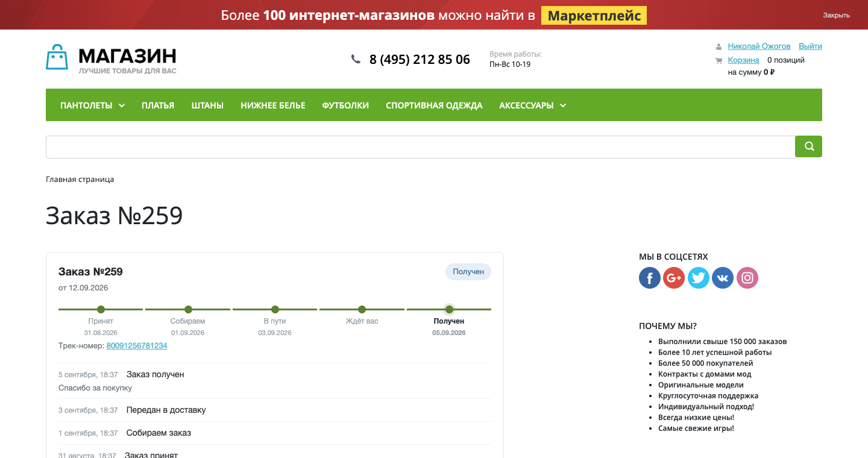
Task: Click the phone handset icon
Action: 356,59
